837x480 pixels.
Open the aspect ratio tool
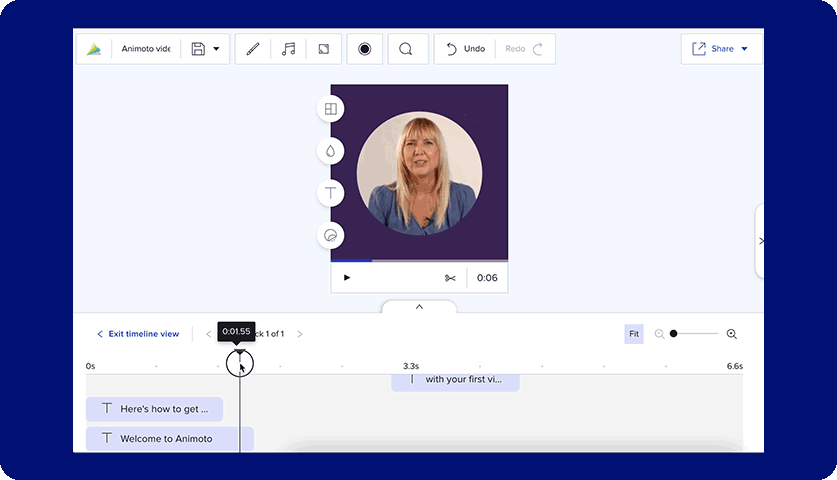323,49
